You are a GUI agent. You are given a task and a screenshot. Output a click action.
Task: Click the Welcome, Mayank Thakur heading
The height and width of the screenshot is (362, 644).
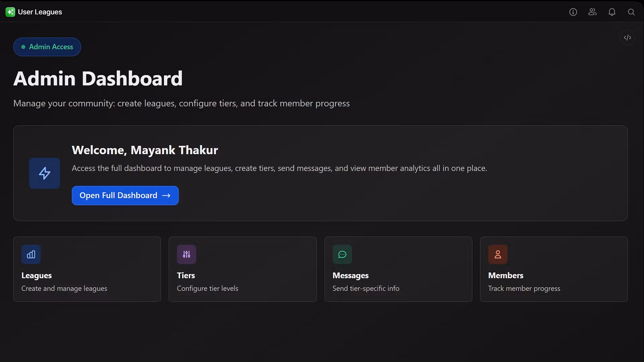click(145, 150)
